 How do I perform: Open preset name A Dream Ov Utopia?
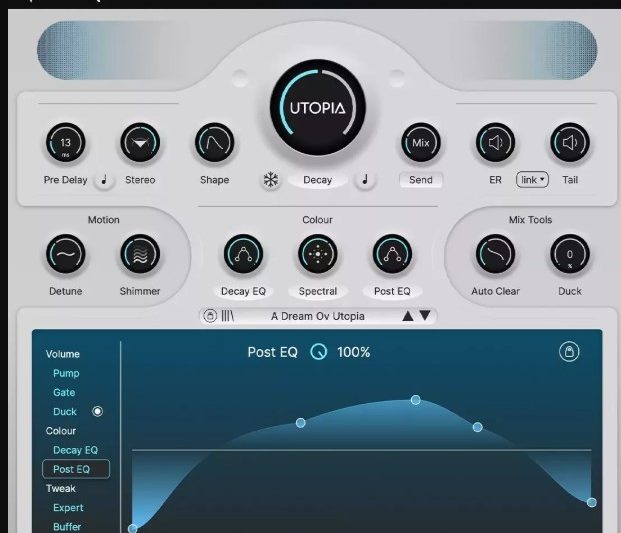click(318, 316)
